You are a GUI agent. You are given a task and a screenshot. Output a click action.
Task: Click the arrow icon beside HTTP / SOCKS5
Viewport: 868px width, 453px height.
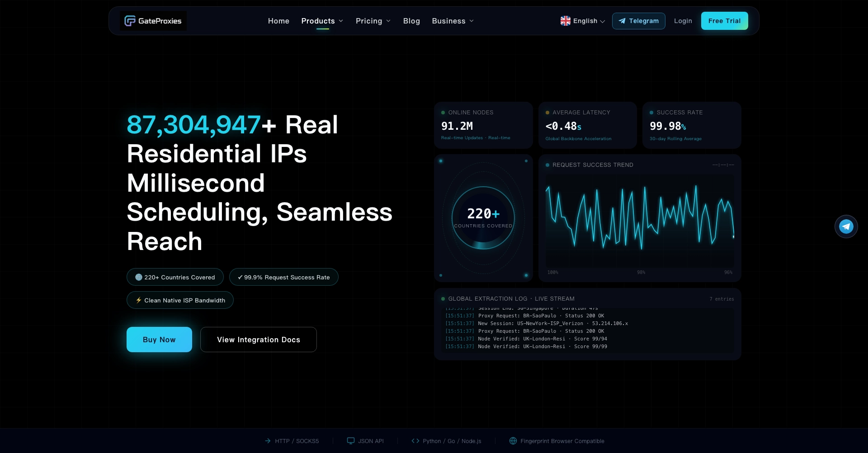click(x=268, y=441)
